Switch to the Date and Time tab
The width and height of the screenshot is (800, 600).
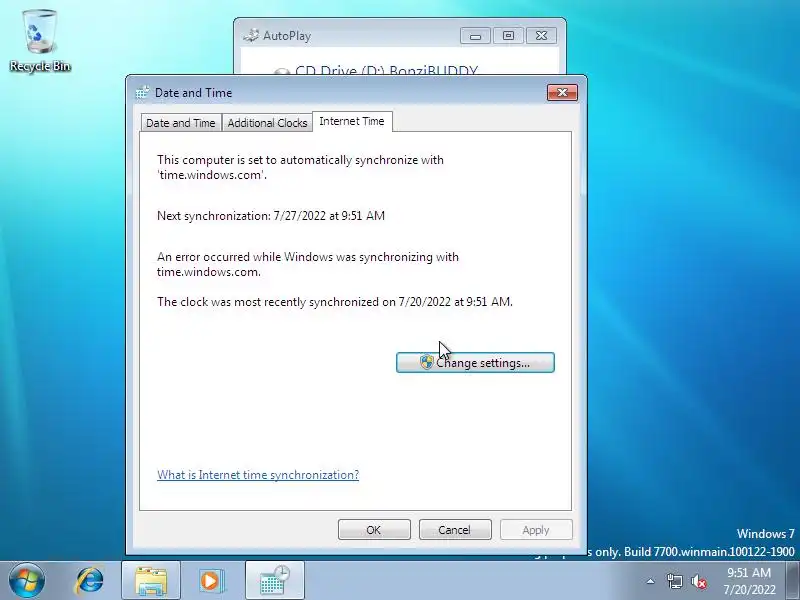tap(181, 123)
